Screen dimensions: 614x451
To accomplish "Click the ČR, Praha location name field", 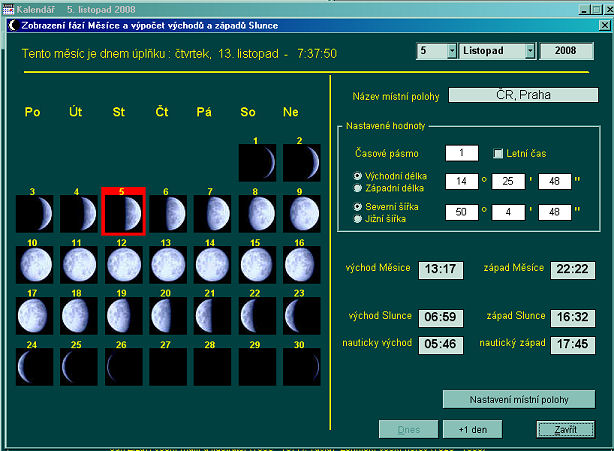I will [x=521, y=96].
